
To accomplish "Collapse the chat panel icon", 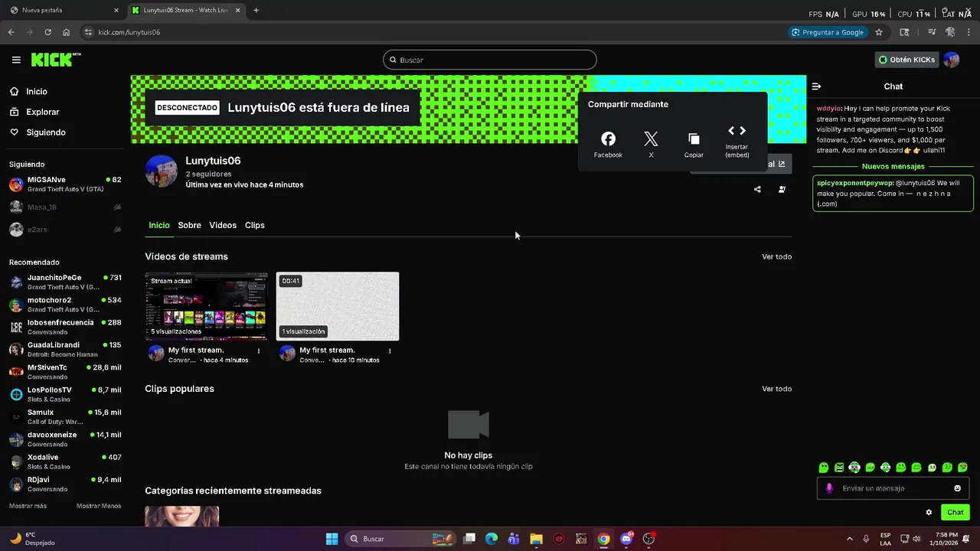I will (x=817, y=86).
